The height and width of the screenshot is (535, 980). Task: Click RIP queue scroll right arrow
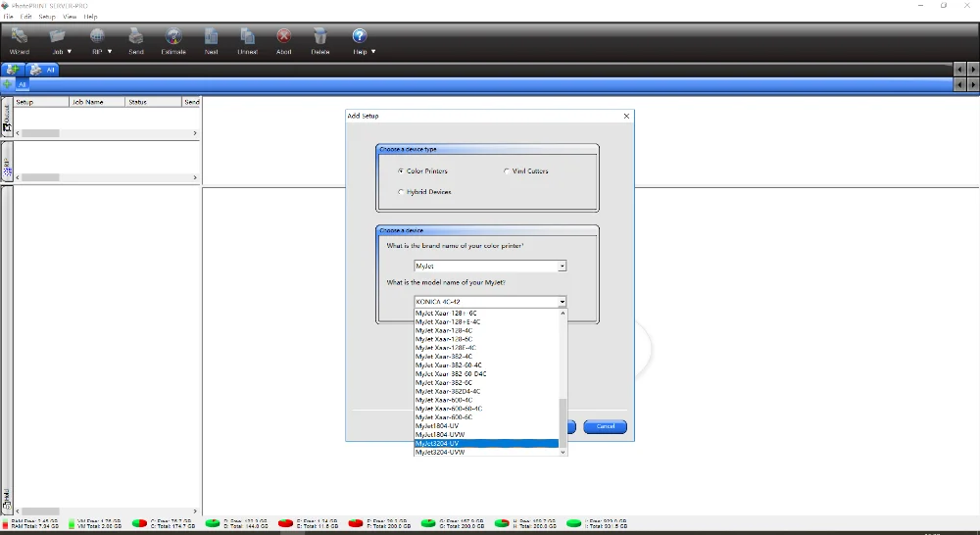click(195, 177)
